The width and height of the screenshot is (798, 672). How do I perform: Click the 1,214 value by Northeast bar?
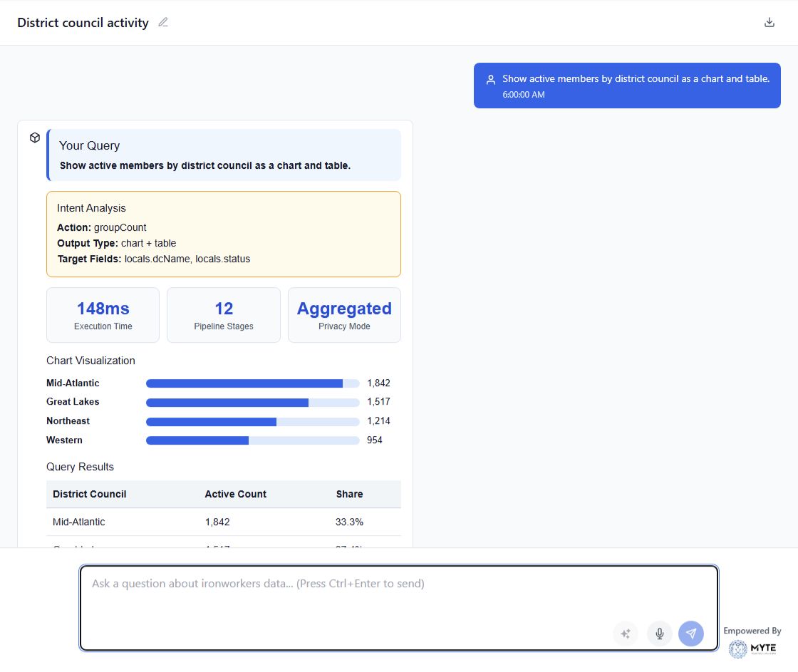click(x=378, y=421)
